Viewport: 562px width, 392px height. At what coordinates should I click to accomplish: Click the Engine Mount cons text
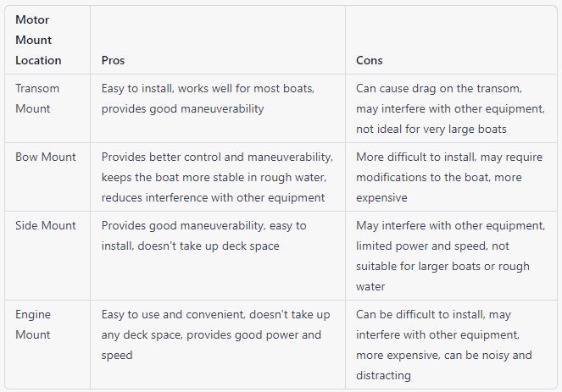443,345
